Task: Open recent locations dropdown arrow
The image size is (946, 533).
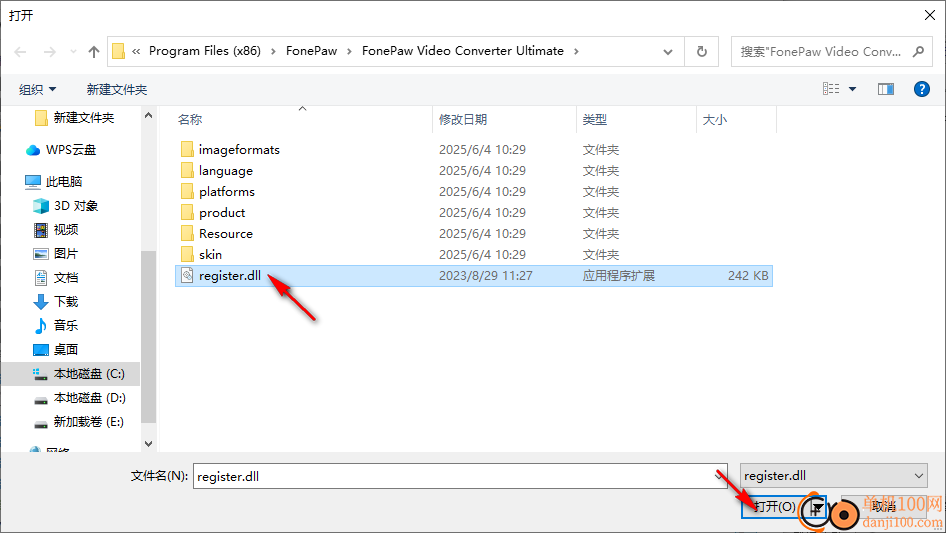Action: pos(73,52)
